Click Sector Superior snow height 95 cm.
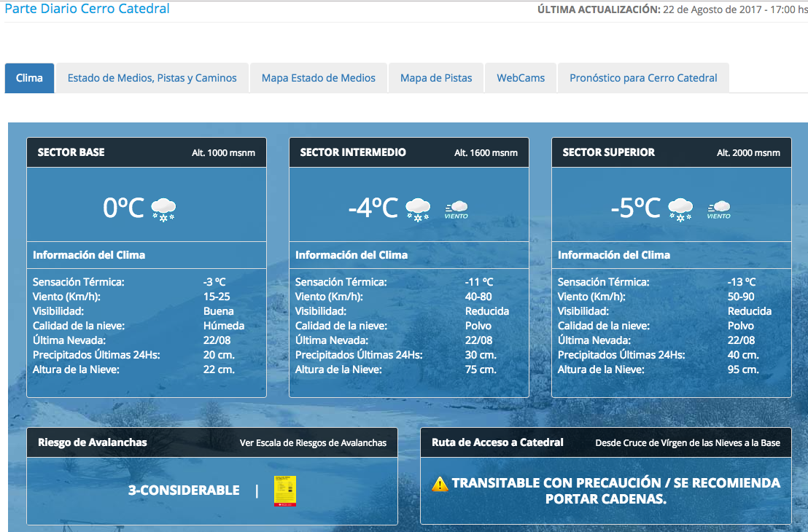The image size is (808, 532). [x=743, y=369]
